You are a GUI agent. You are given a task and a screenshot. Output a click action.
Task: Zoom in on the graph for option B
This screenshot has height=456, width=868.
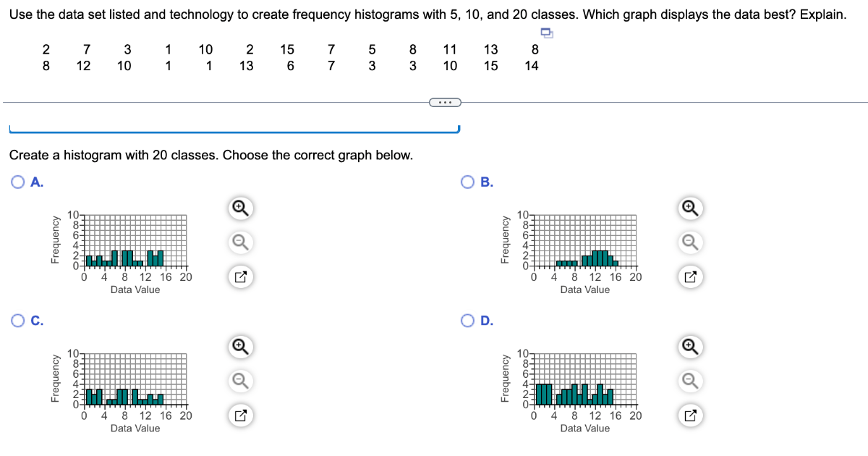689,208
